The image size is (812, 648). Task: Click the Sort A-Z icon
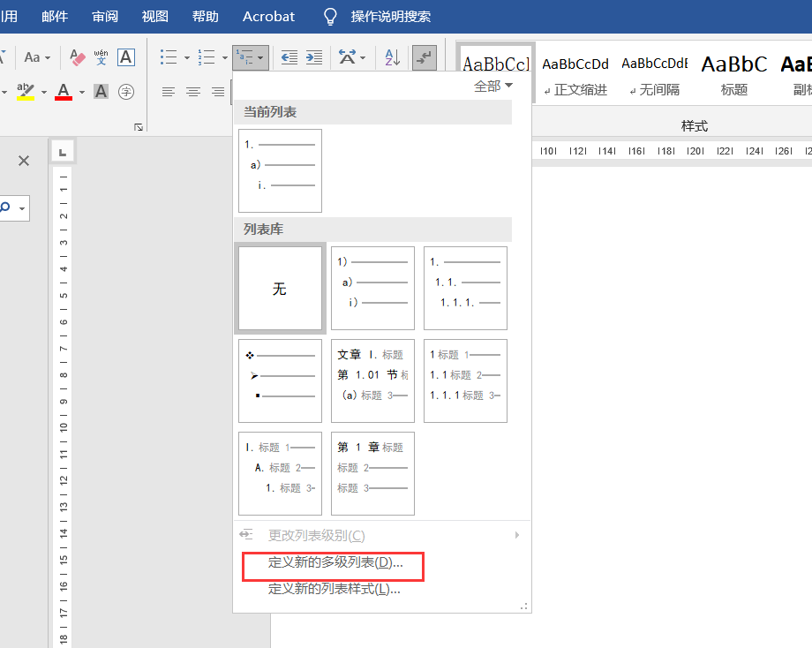(x=393, y=57)
